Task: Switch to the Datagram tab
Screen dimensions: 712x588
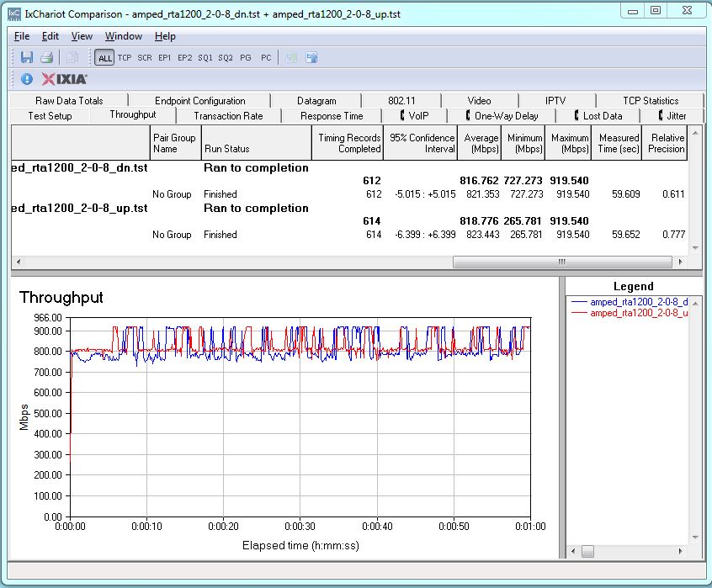Action: (316, 101)
